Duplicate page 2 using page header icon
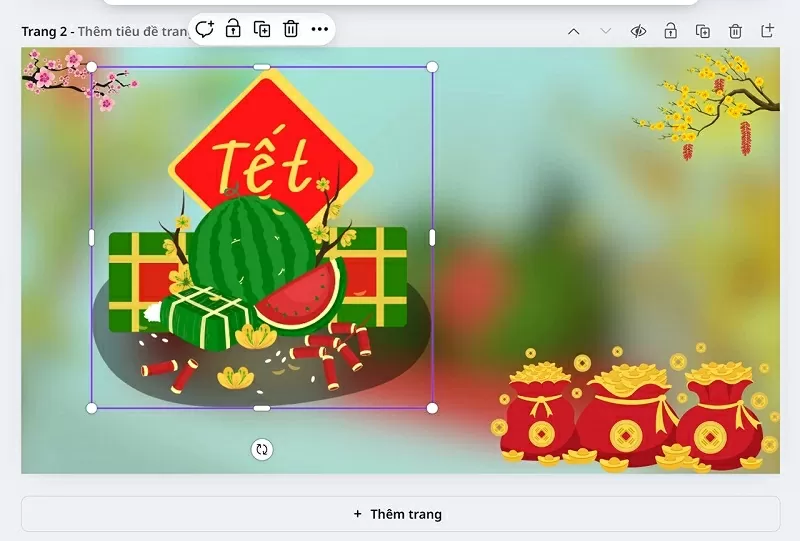Screen dimensions: 800x541 [x=703, y=32]
